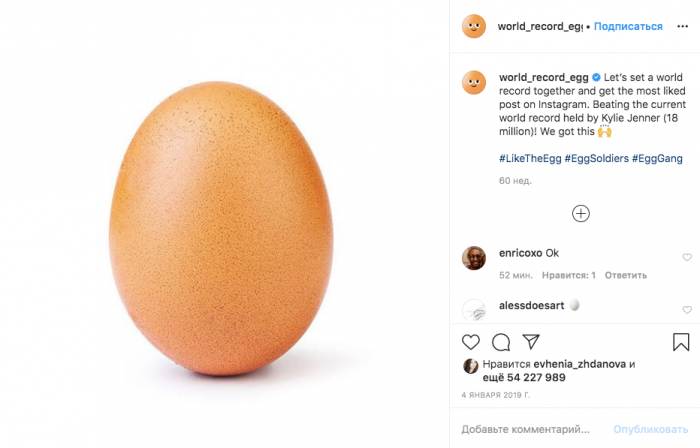The width and height of the screenshot is (700, 448).
Task: Open alessdoesart profile picture
Action: [x=474, y=310]
